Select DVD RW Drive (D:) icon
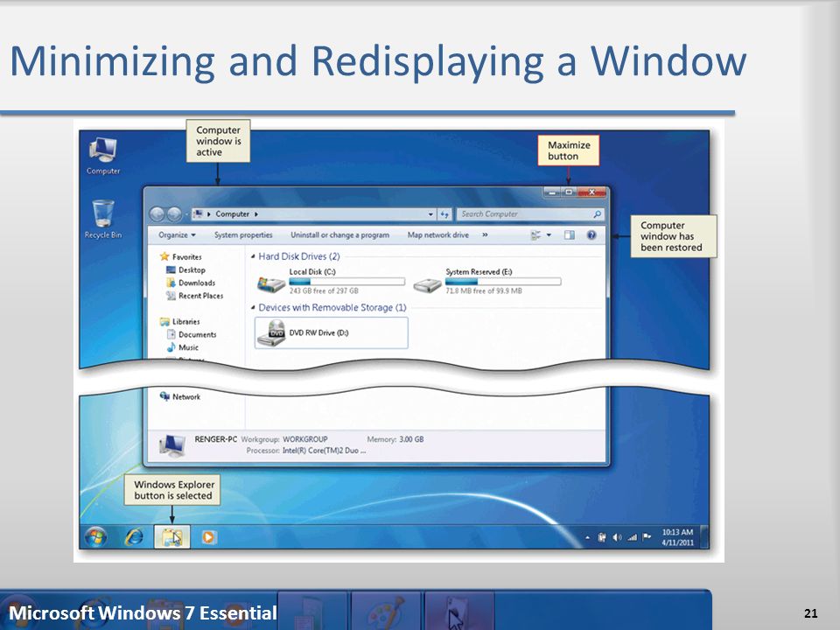Image resolution: width=840 pixels, height=630 pixels. coord(271,333)
